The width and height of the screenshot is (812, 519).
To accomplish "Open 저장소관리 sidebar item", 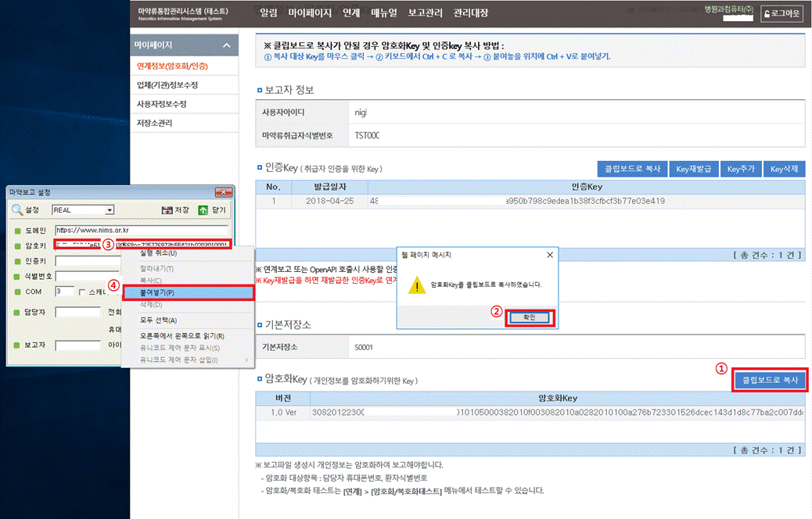I will (184, 123).
